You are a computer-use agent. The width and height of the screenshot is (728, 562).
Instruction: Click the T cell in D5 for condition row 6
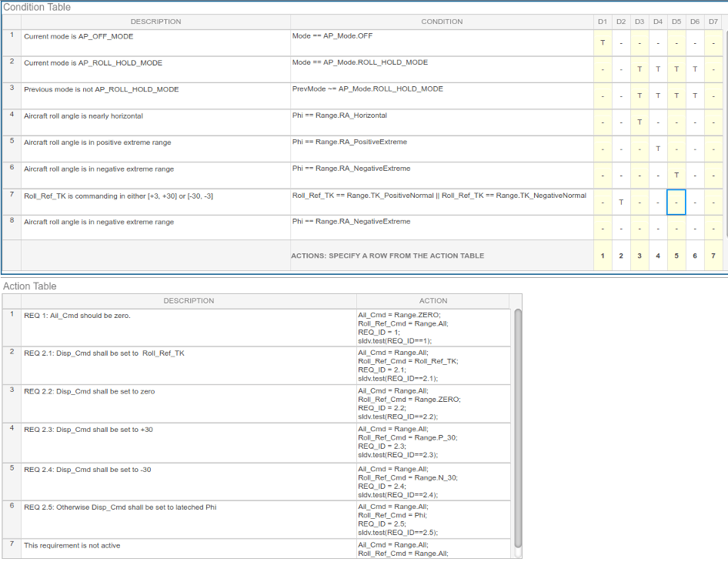[676, 176]
